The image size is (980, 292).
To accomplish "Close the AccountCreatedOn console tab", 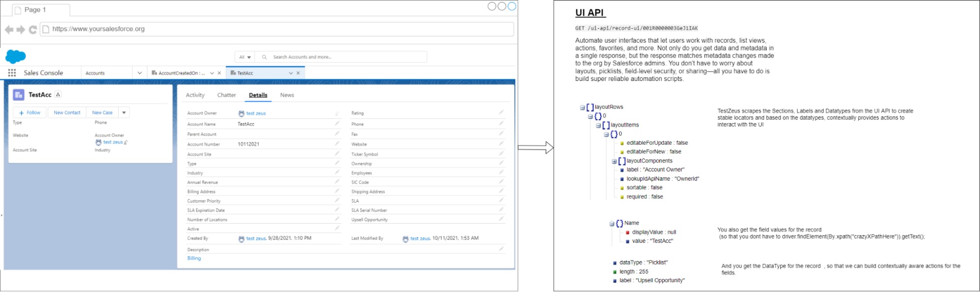I will click(x=219, y=73).
